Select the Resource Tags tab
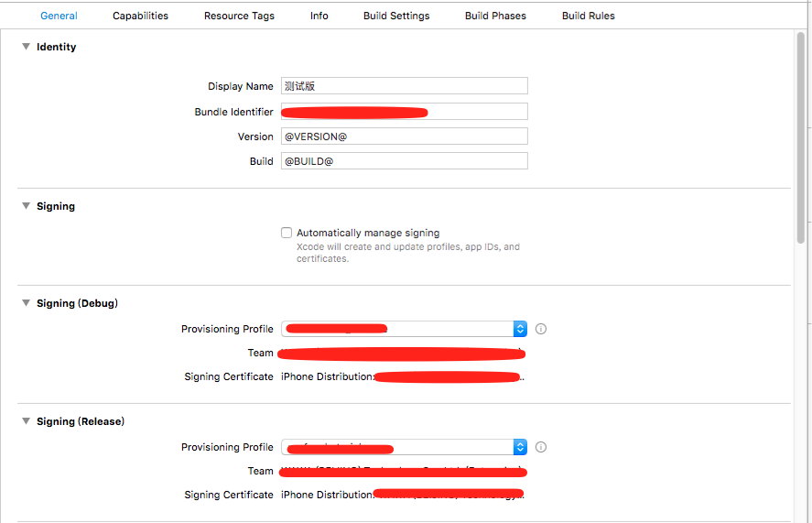This screenshot has height=523, width=812. [x=239, y=16]
